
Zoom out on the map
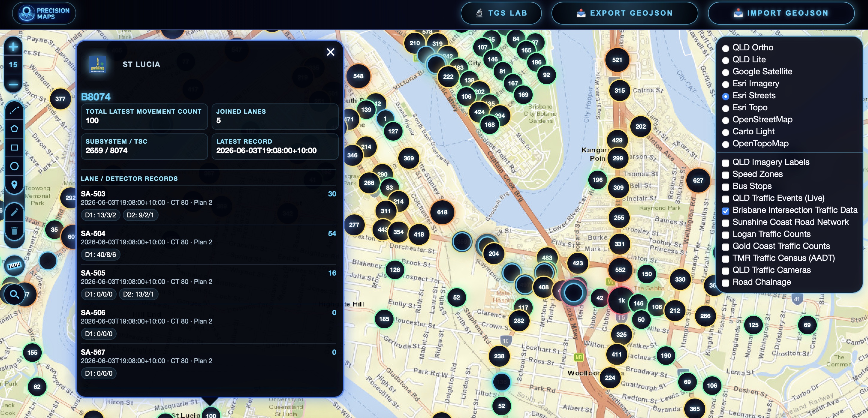[13, 84]
